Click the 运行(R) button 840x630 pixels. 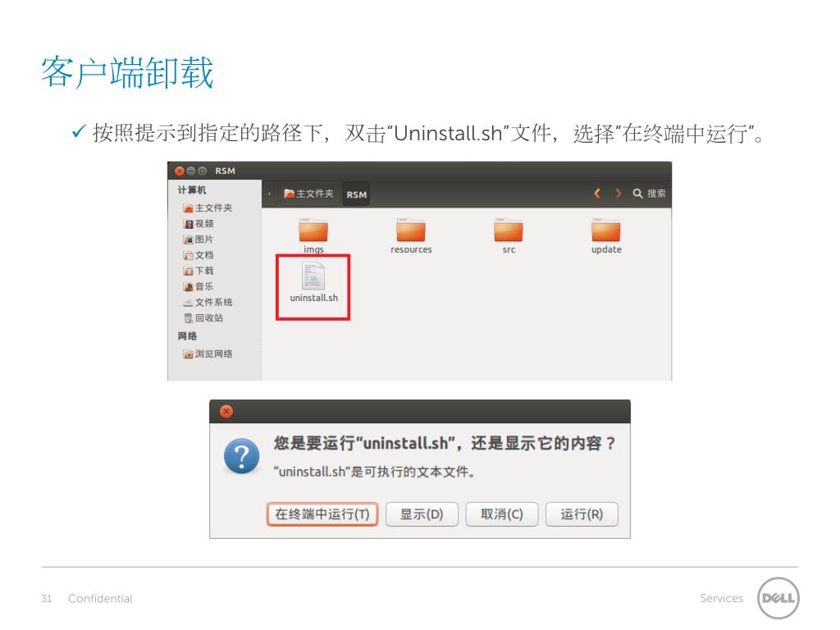(x=582, y=514)
